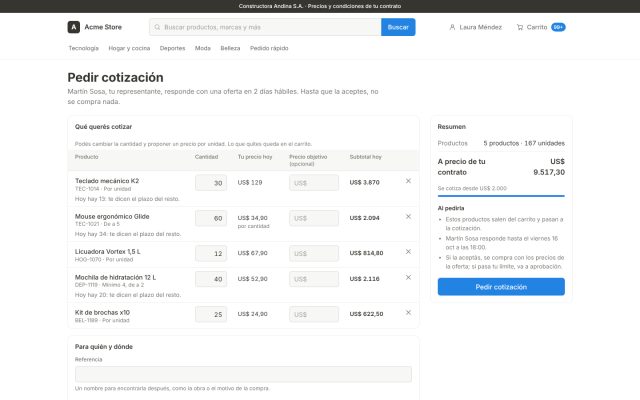Click subtotal US$ 622,50

click(x=367, y=314)
